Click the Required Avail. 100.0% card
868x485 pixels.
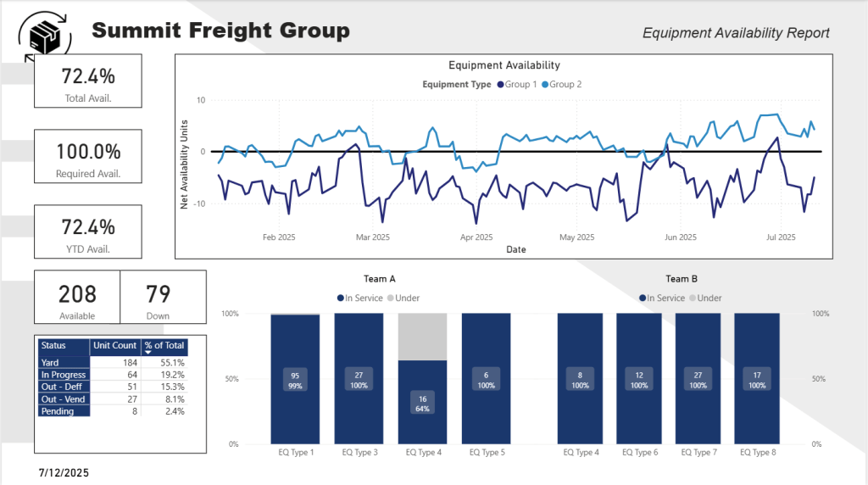(88, 157)
